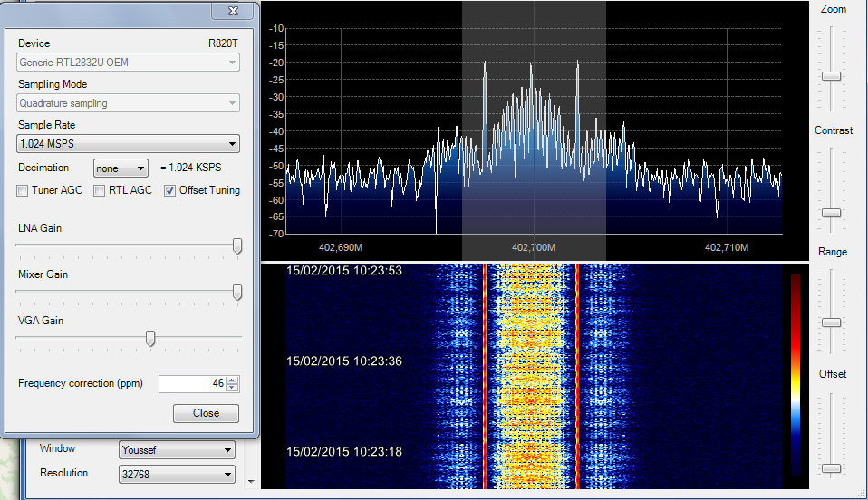Click the Offset slider handle
868x500 pixels.
click(x=831, y=468)
